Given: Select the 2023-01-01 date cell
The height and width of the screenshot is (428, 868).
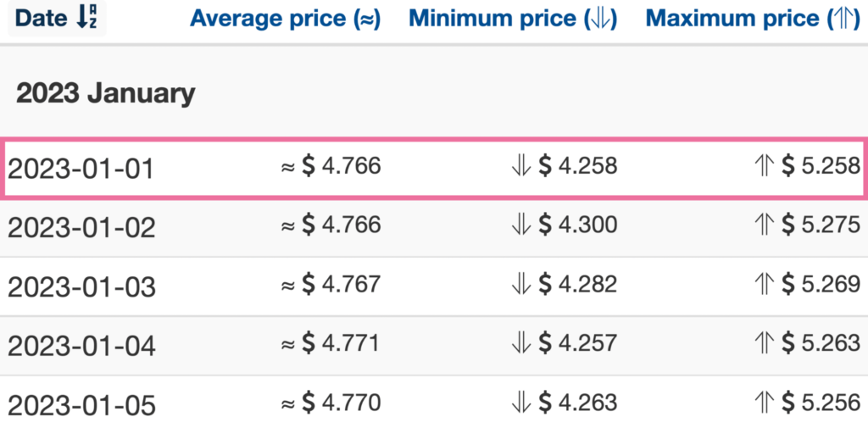Looking at the screenshot, I should 81,169.
